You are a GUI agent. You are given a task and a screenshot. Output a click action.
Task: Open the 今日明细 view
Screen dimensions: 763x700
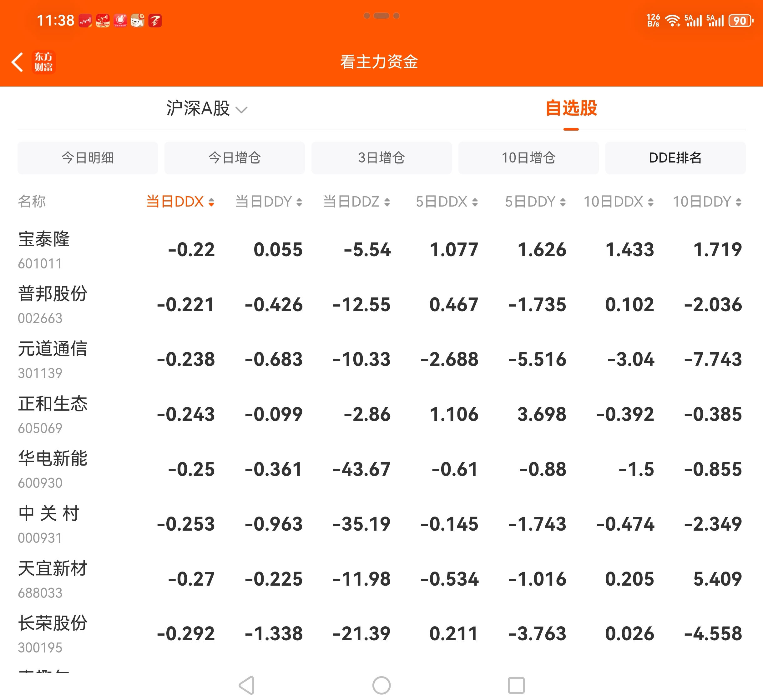tap(88, 158)
